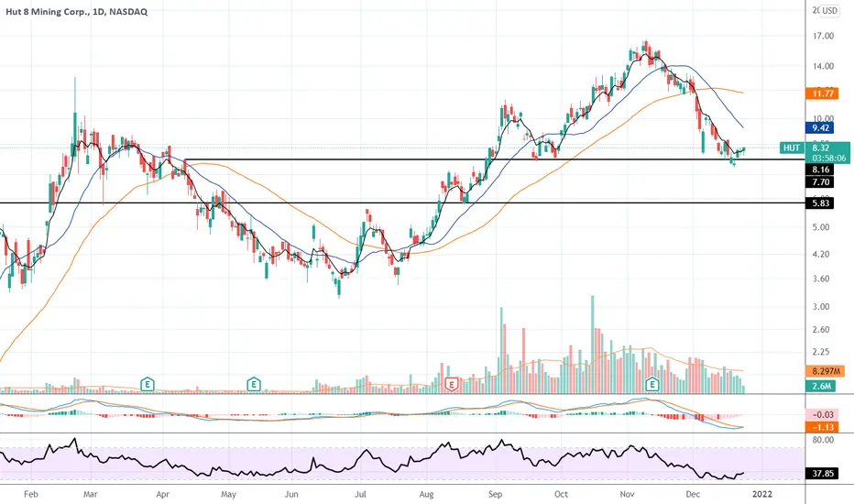
Task: Select the horizontal support line at 5.83
Action: 403,203
